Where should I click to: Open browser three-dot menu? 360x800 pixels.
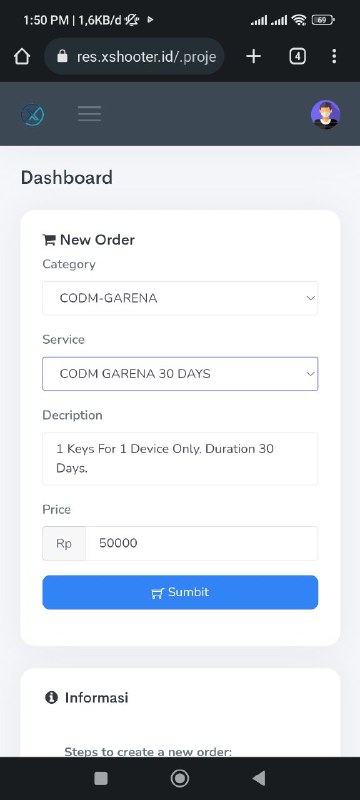click(x=333, y=56)
